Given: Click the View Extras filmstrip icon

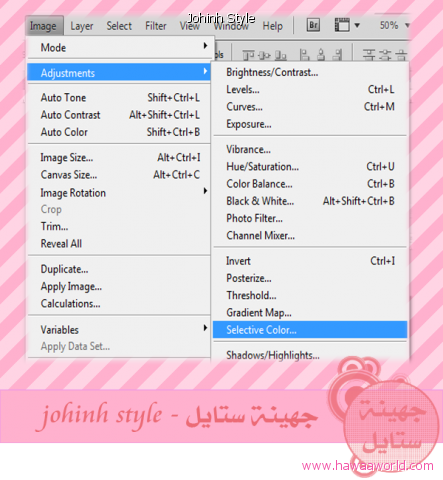Looking at the screenshot, I should pos(342,25).
